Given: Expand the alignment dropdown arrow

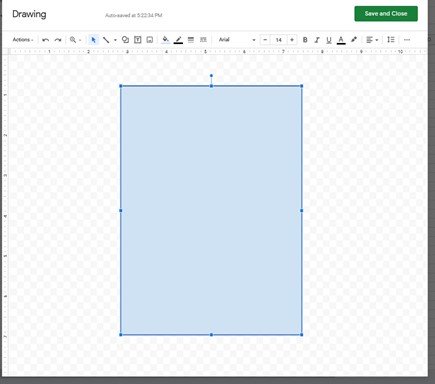Looking at the screenshot, I should click(377, 40).
